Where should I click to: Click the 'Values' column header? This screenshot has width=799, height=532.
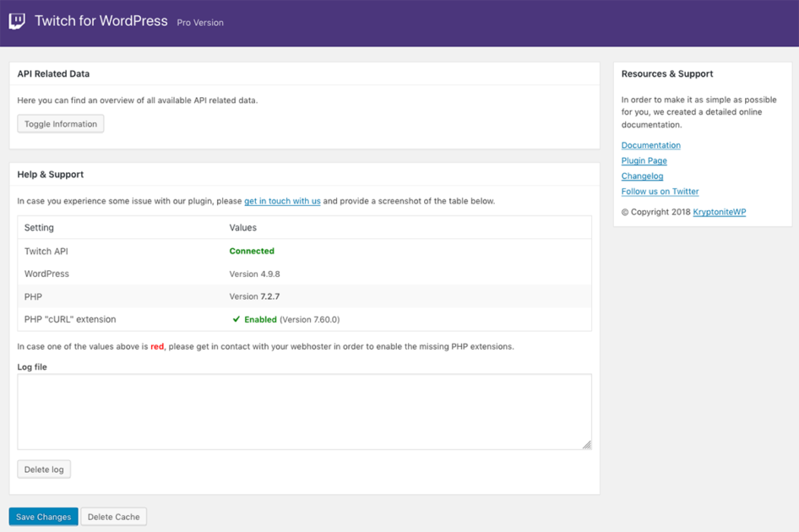click(x=242, y=228)
